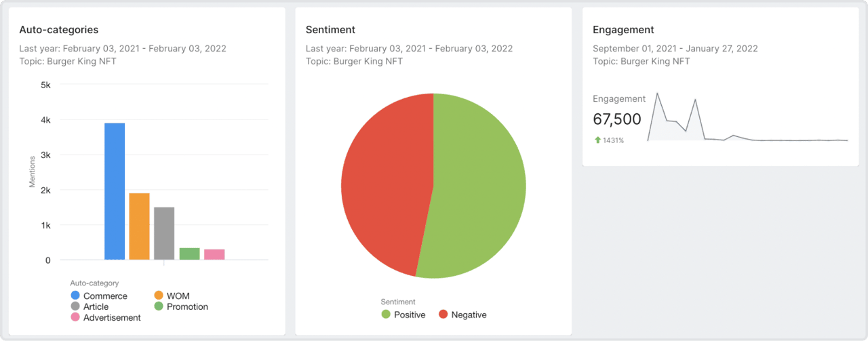The height and width of the screenshot is (341, 868).
Task: Click the red Negative pie slice
Action: (x=383, y=183)
